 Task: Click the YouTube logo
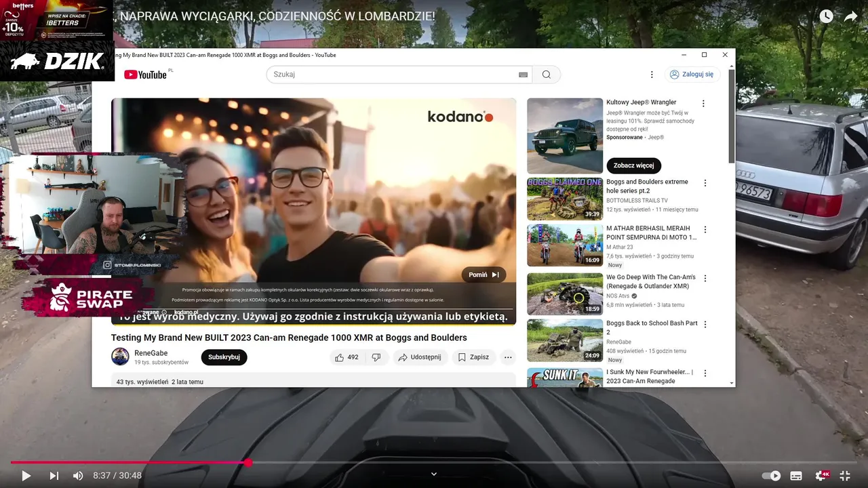145,75
